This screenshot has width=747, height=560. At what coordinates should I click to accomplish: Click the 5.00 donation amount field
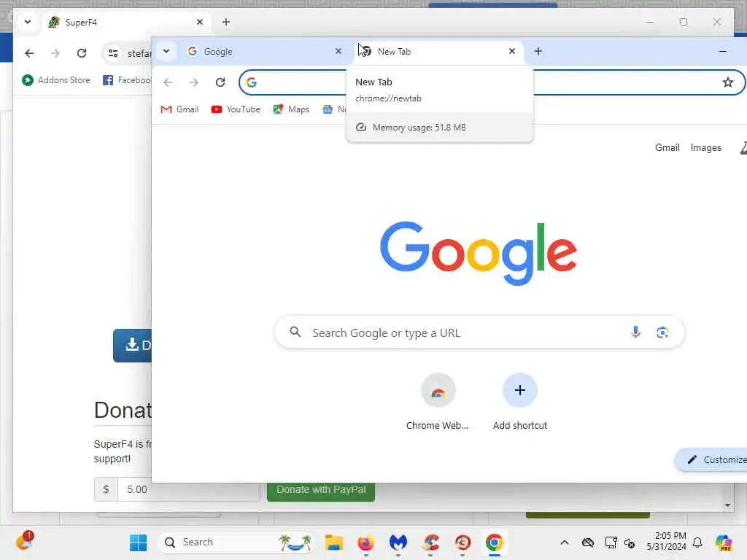coord(188,489)
